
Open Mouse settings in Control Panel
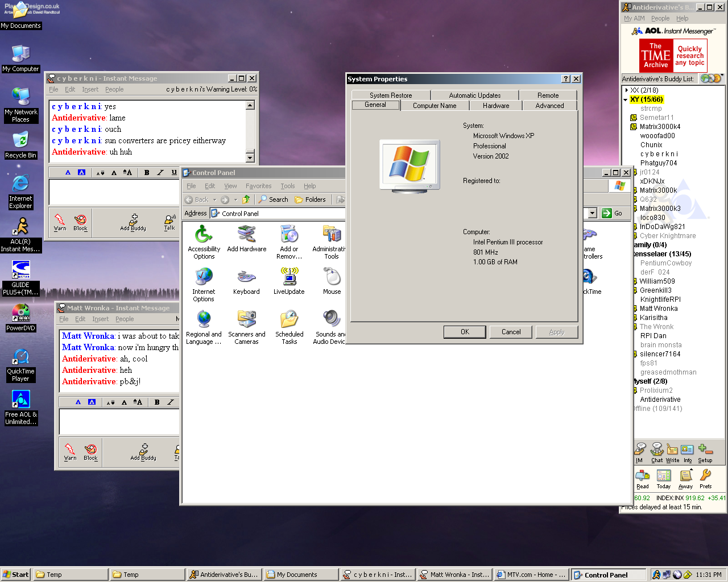tap(332, 281)
